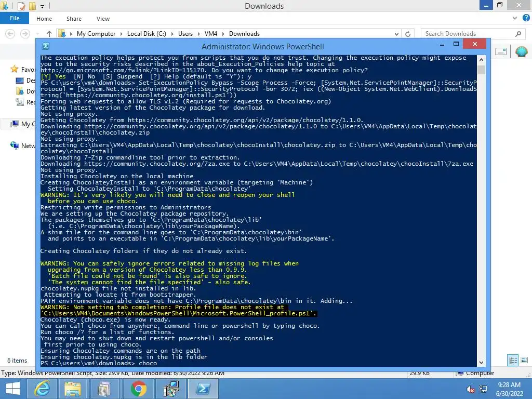
Task: Open the network setup taskbar icon
Action: (170, 389)
